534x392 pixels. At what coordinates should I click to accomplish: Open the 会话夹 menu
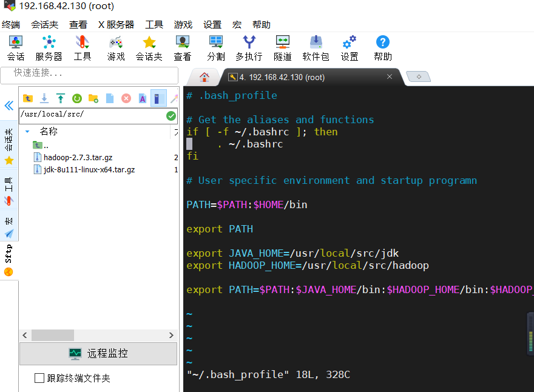45,24
